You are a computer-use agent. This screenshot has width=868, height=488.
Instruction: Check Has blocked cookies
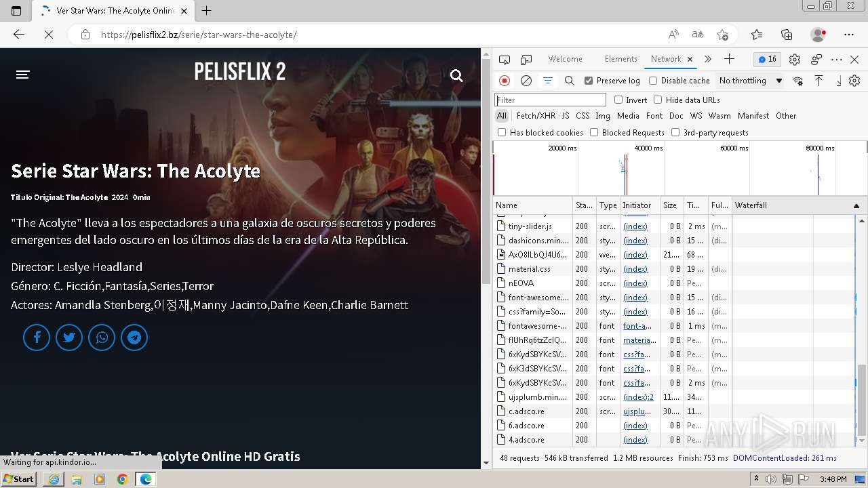[x=502, y=132]
